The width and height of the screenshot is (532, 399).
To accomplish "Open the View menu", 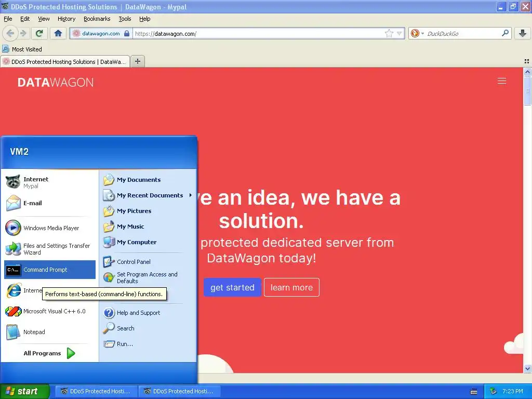I will (x=44, y=19).
